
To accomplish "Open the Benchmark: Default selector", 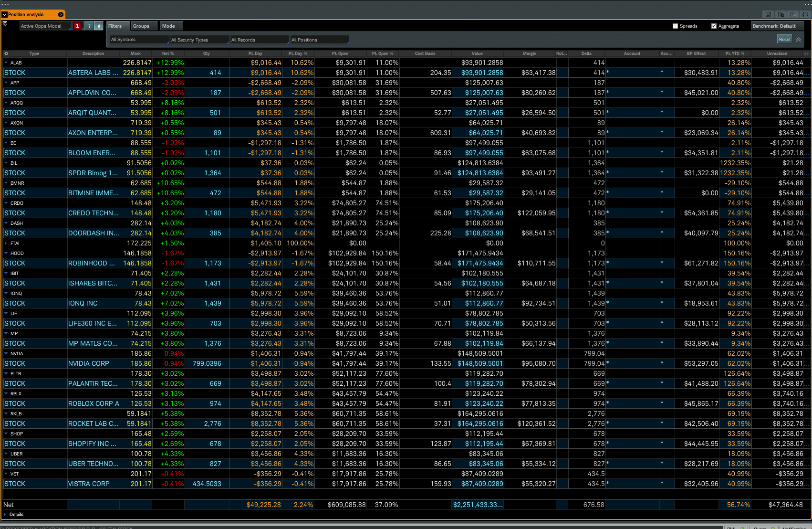I will 777,26.
